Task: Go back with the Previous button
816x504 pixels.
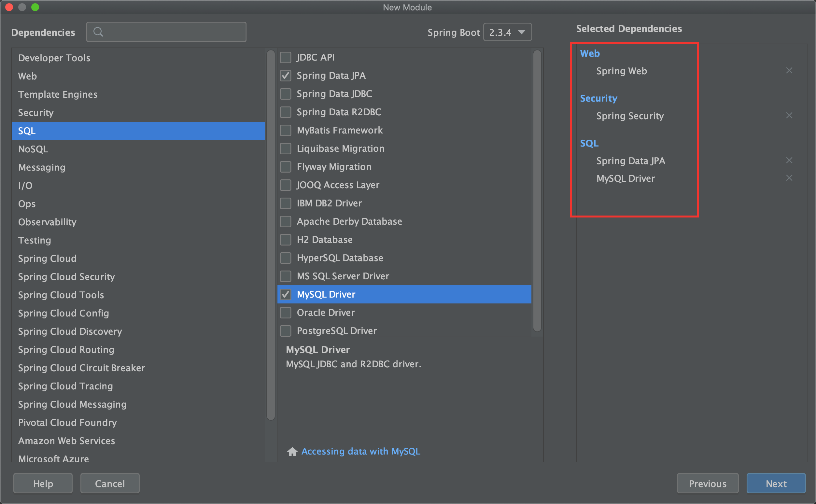Action: [x=708, y=483]
